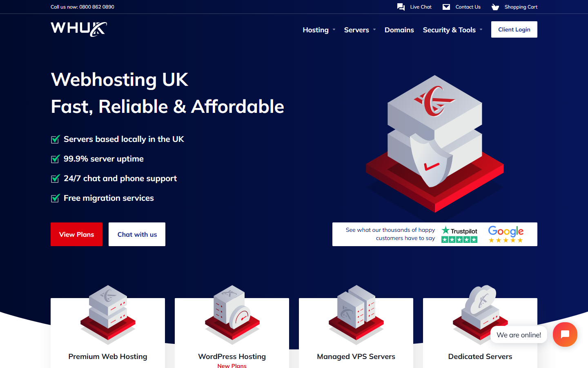The width and height of the screenshot is (588, 368).
Task: Click the Client Login button
Action: (514, 29)
